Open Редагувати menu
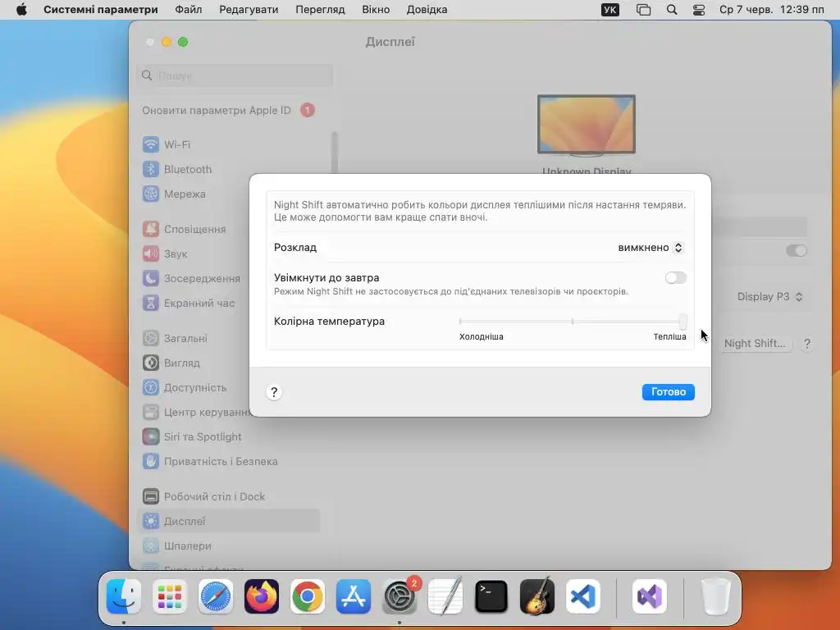Viewport: 840px width, 630px height. (249, 10)
